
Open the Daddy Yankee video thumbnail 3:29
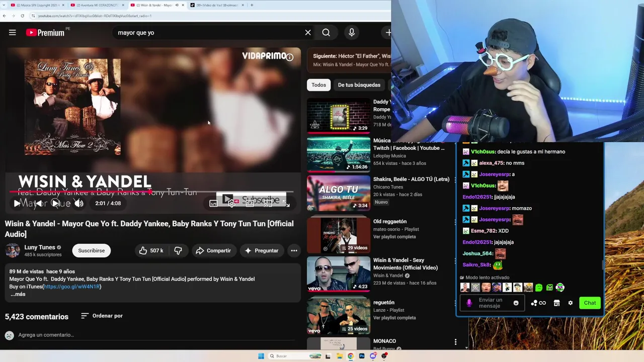339,115
